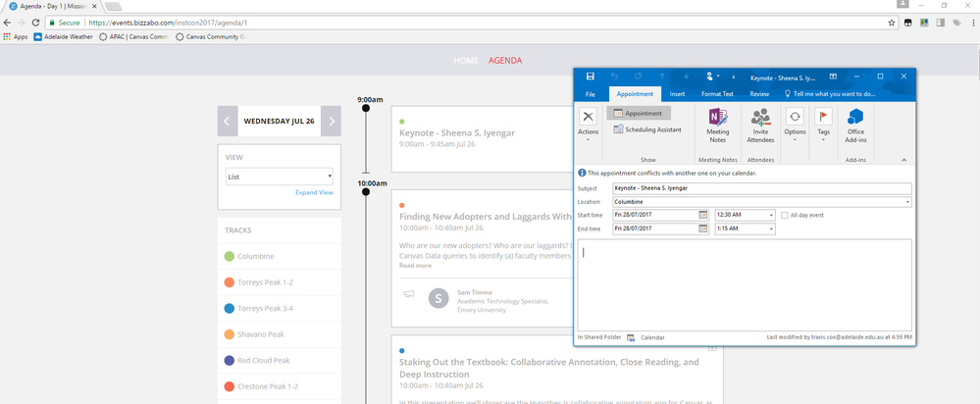Enable the All day event checkbox
980x404 pixels.
pyautogui.click(x=783, y=215)
